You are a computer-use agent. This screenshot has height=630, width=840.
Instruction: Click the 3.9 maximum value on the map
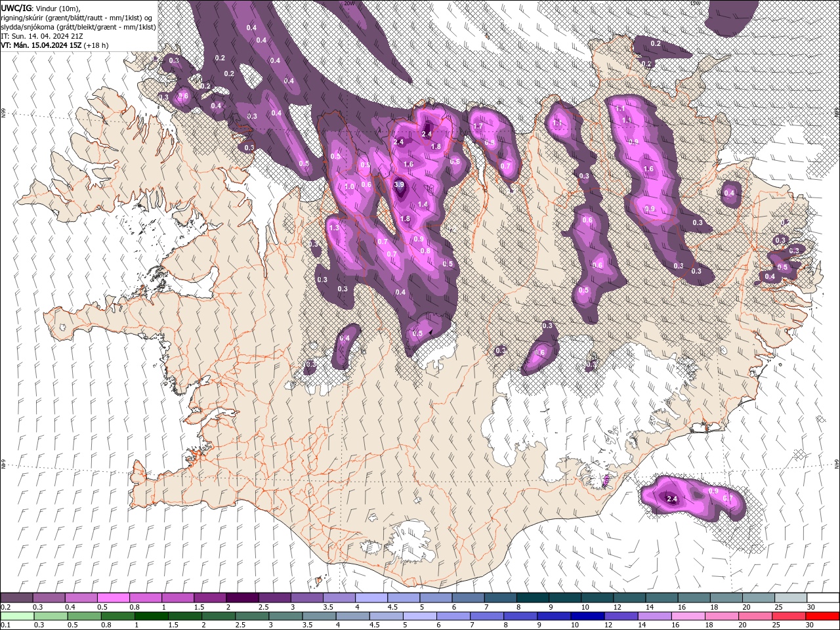pos(399,185)
